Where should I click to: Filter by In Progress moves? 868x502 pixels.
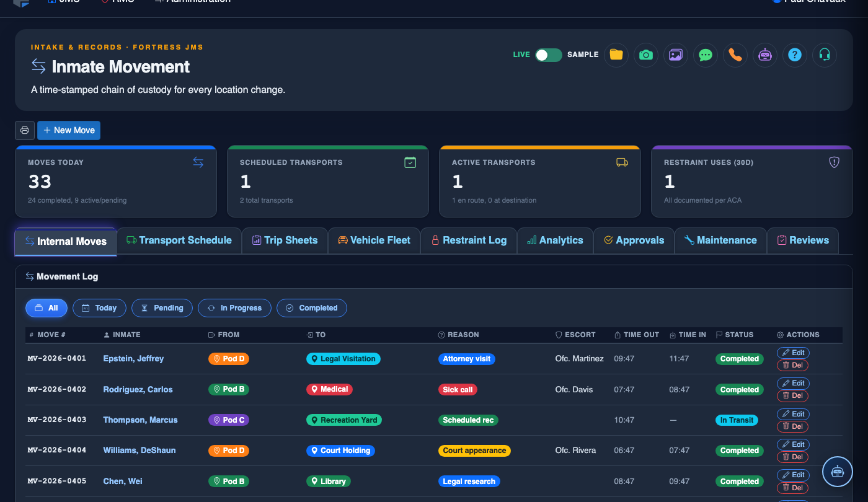(234, 308)
